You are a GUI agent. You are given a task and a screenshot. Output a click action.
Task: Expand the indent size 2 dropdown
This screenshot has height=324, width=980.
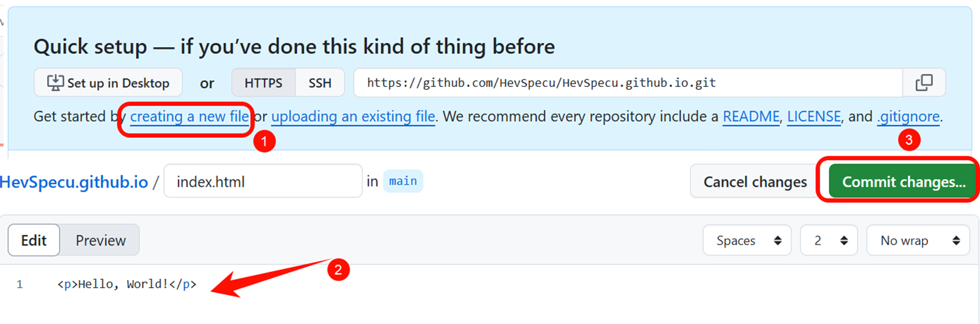pyautogui.click(x=829, y=241)
